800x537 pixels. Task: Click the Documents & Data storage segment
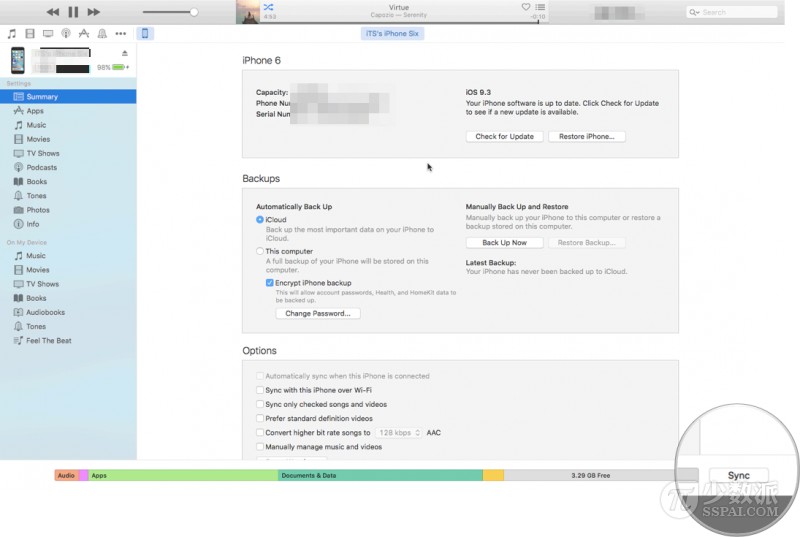[x=381, y=475]
